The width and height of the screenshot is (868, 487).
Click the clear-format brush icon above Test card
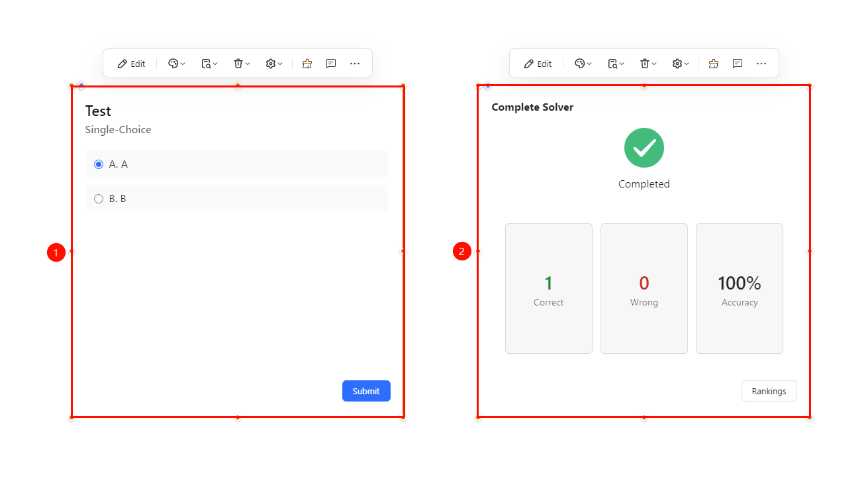[x=307, y=64]
